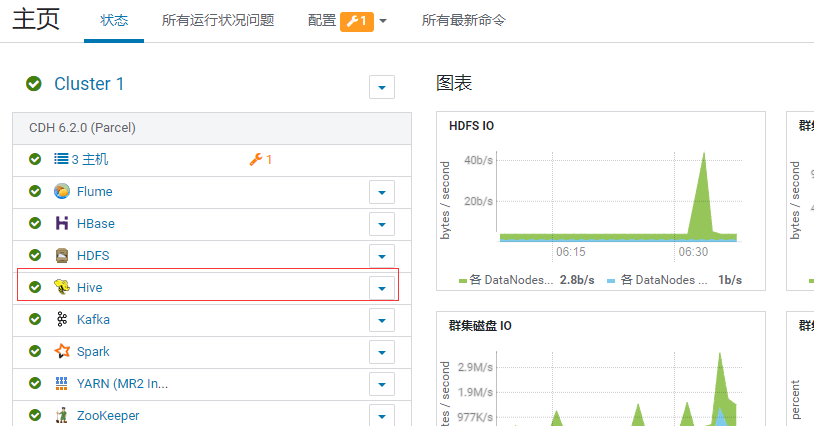Click the 06:30 time label on HDFS IO chart
Viewport: 814px width, 426px height.
[693, 252]
